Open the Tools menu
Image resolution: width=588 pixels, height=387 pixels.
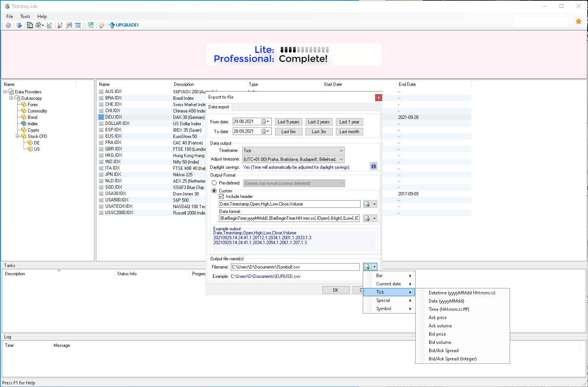click(x=25, y=16)
